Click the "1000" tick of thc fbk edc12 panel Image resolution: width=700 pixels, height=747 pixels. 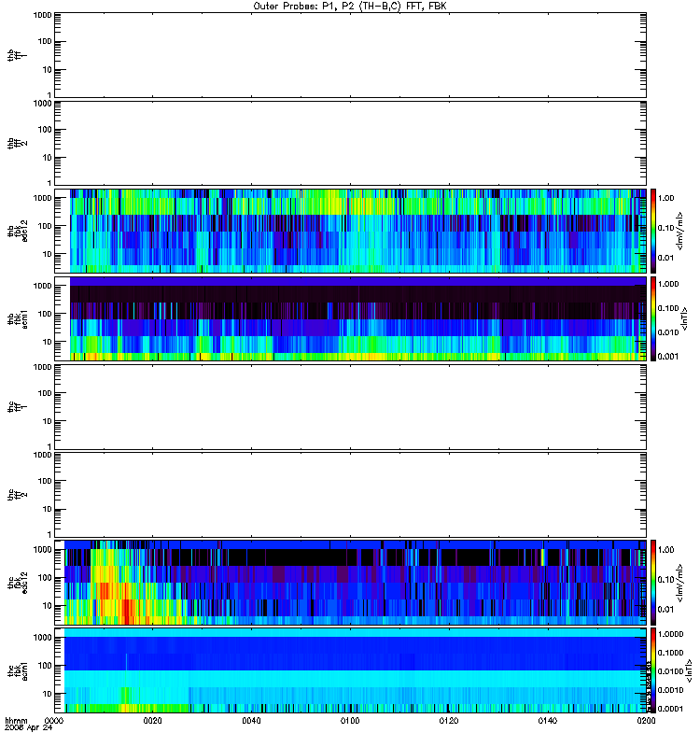[42, 550]
